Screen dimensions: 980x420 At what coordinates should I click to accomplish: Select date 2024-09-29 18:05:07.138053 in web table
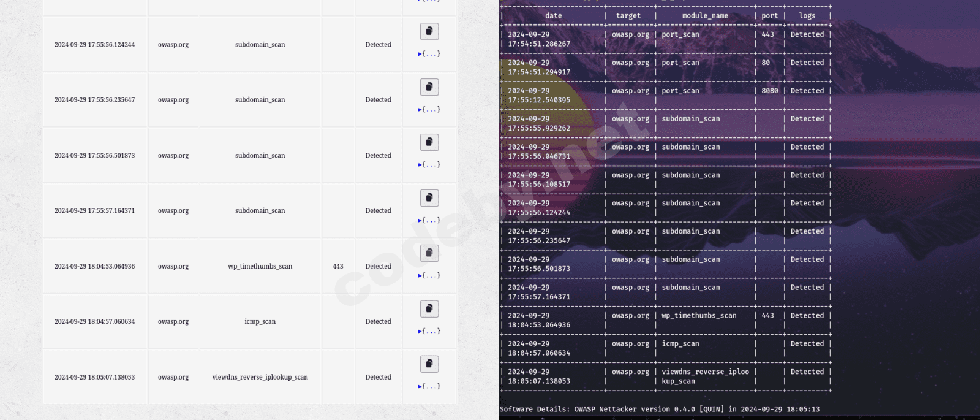pos(94,378)
